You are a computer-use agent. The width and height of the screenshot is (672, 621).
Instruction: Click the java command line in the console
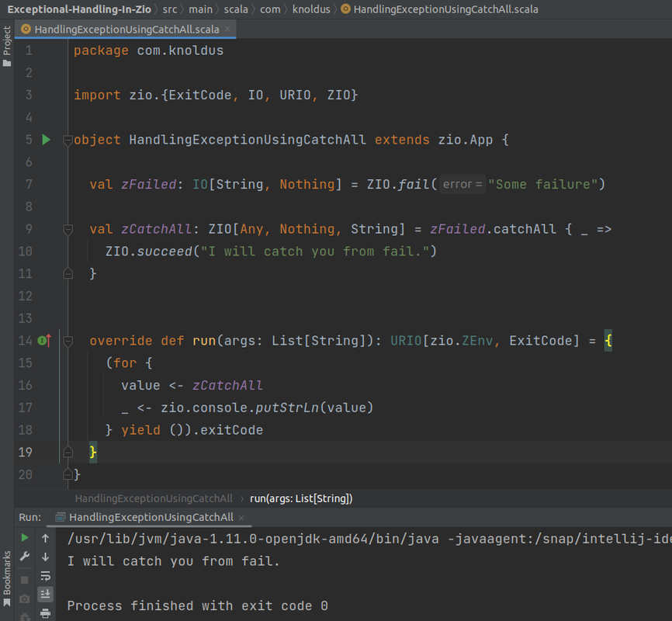coord(369,539)
